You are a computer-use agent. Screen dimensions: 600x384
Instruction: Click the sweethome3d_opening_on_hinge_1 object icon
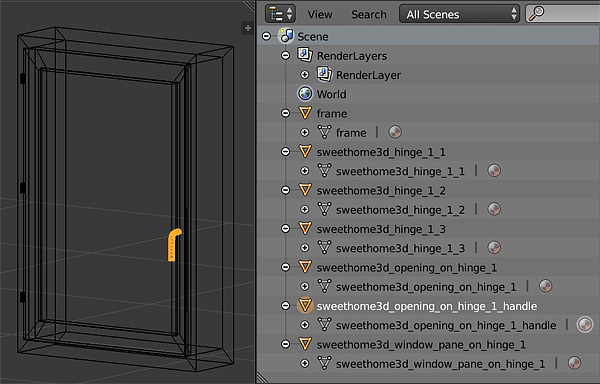tap(305, 267)
